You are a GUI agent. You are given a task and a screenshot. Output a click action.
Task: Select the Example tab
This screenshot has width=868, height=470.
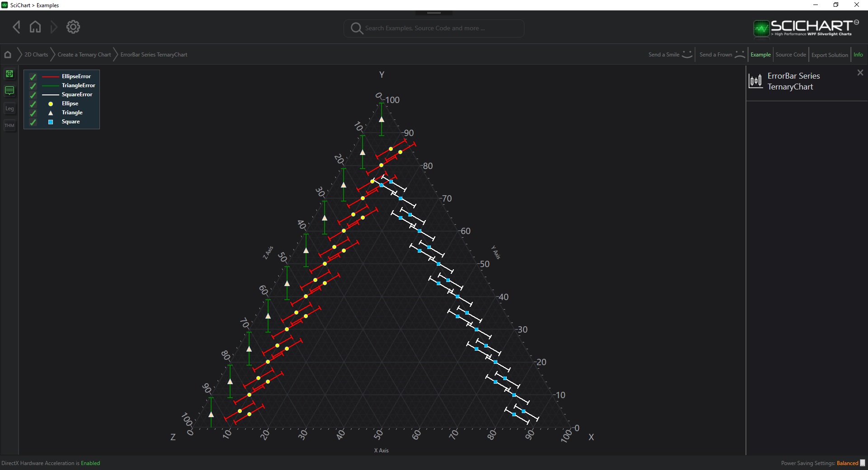pyautogui.click(x=760, y=55)
